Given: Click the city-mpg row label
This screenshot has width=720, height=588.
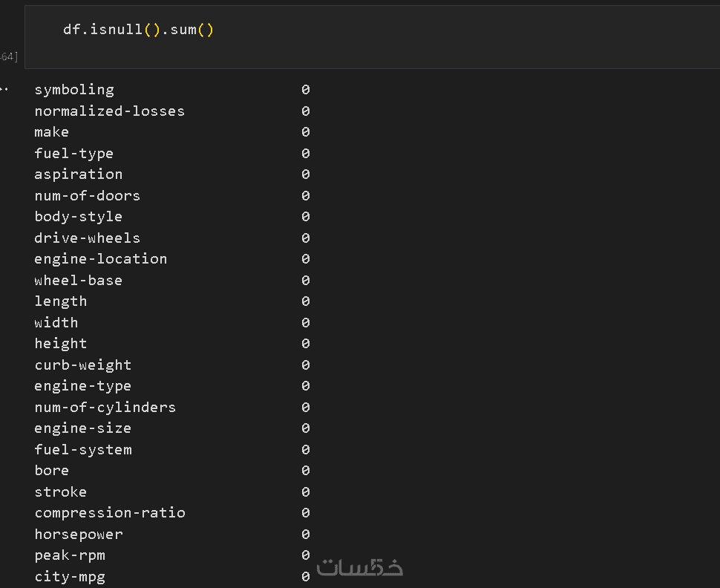Looking at the screenshot, I should [69, 577].
